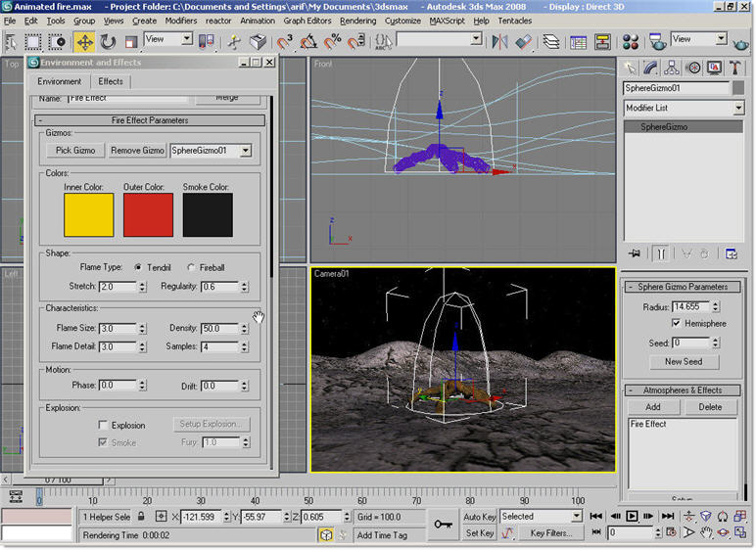Open the Rendering menu
Screen dimensions: 756x550
[x=357, y=21]
